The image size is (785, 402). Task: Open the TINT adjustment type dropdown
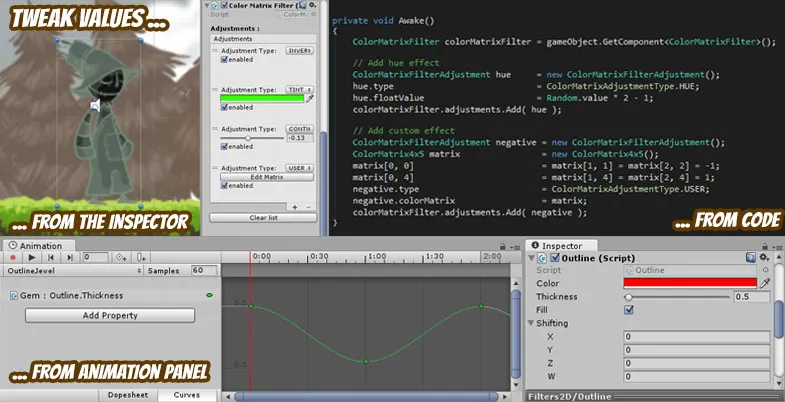pos(300,90)
